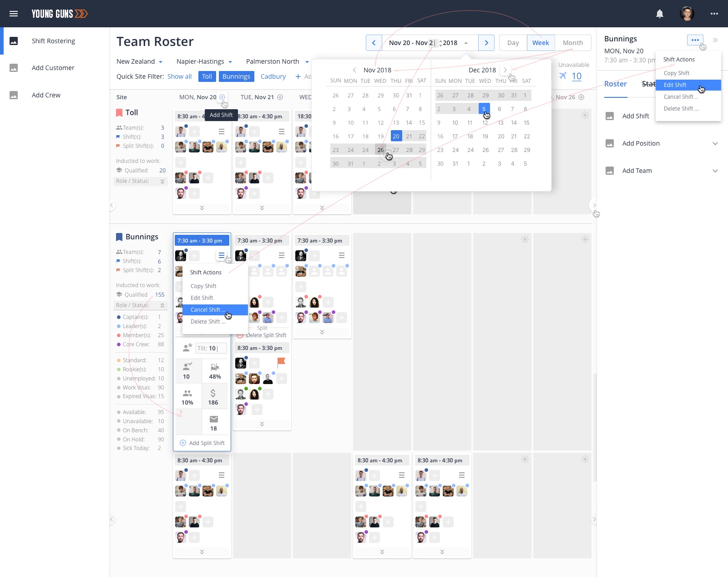Select December 5 in the date picker
Image resolution: width=728 pixels, height=577 pixels.
pos(484,109)
